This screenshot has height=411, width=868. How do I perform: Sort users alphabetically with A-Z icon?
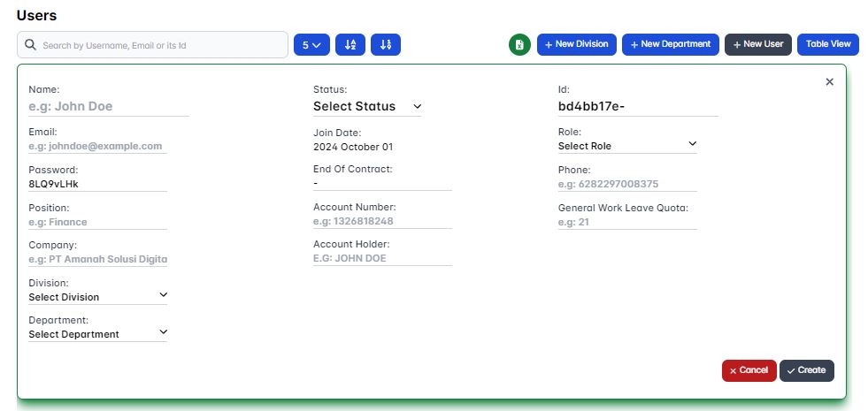(350, 44)
